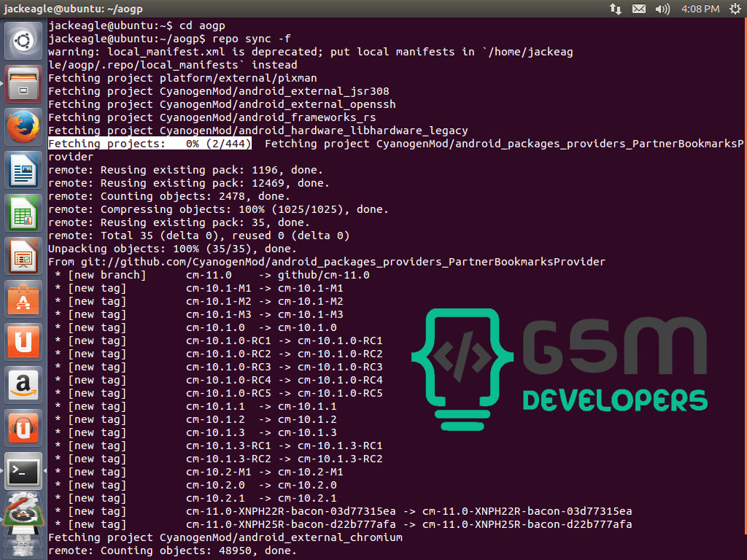Image resolution: width=747 pixels, height=560 pixels.
Task: Click 'Fetching project platform/external/pixman' line
Action: pyautogui.click(x=182, y=78)
